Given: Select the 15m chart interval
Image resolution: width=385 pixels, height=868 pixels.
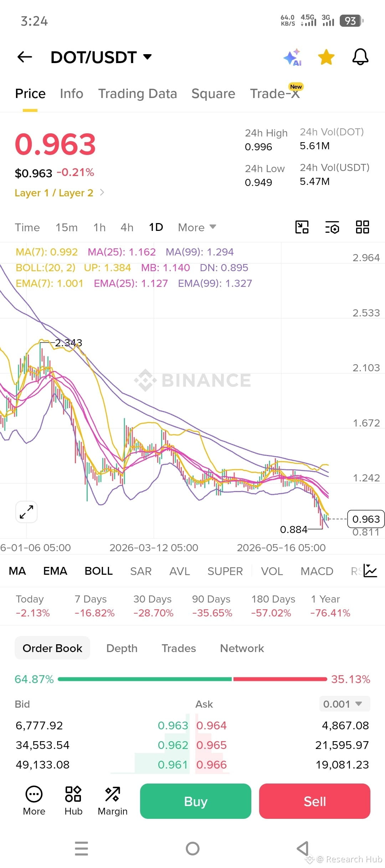Looking at the screenshot, I should click(67, 227).
